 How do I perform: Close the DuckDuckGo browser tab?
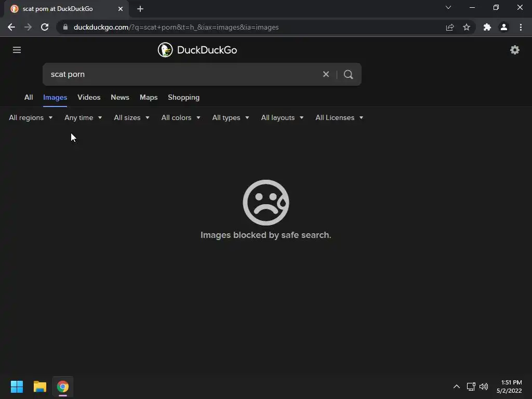click(x=121, y=9)
